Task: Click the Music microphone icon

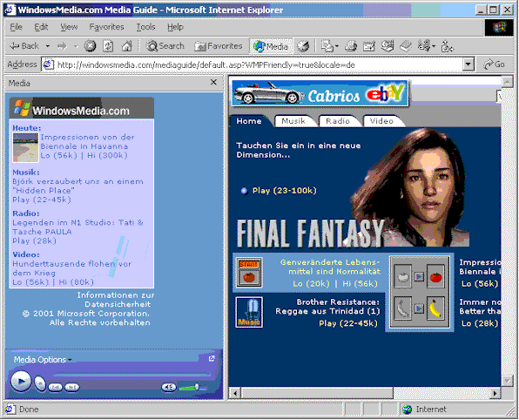Action: click(249, 312)
